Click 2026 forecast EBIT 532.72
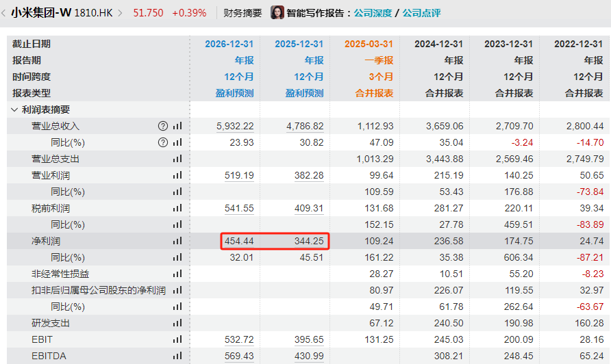The width and height of the screenshot is (611, 364). tap(239, 339)
